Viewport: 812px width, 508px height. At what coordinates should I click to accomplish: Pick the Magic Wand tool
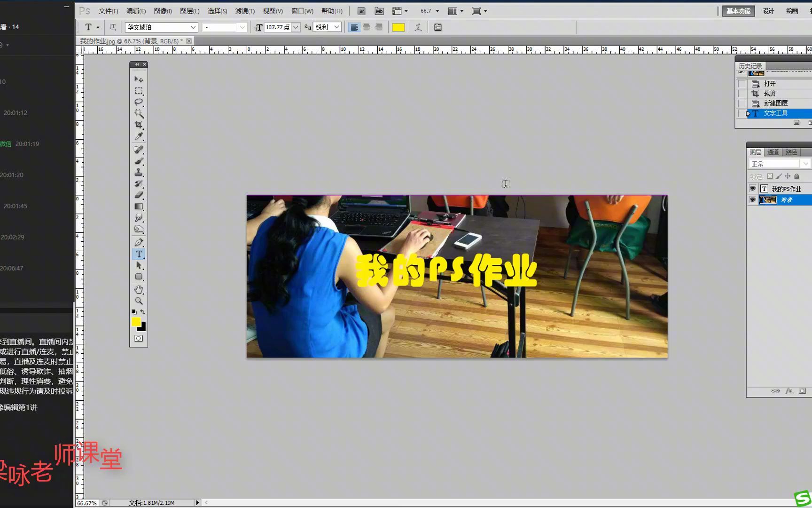(139, 113)
